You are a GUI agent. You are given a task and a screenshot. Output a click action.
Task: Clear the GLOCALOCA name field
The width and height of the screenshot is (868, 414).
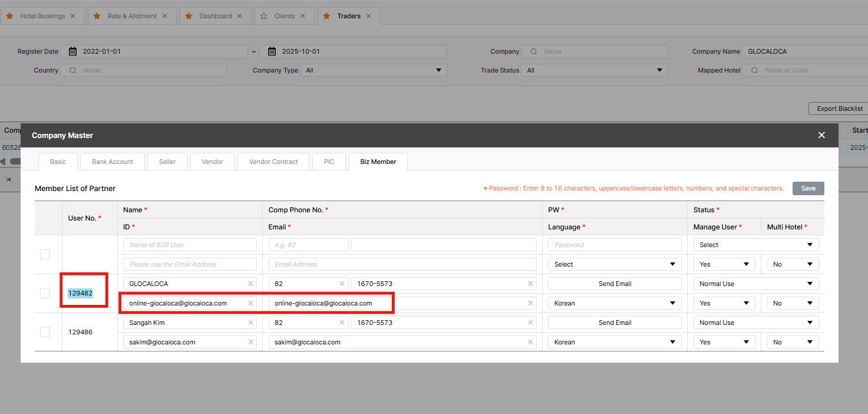pos(250,284)
